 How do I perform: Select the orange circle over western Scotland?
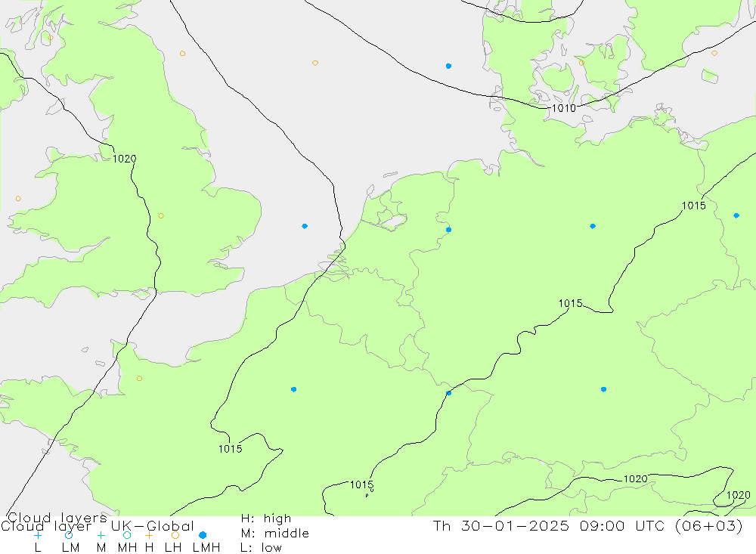point(51,38)
